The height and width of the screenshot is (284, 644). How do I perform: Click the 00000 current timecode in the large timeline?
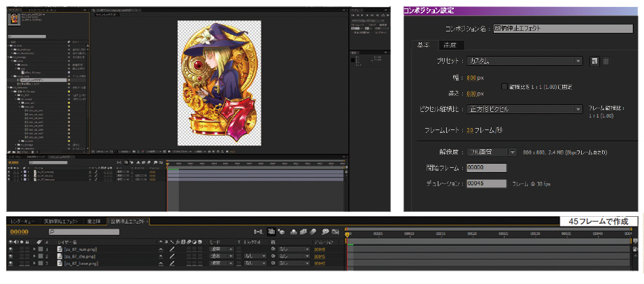coord(20,232)
